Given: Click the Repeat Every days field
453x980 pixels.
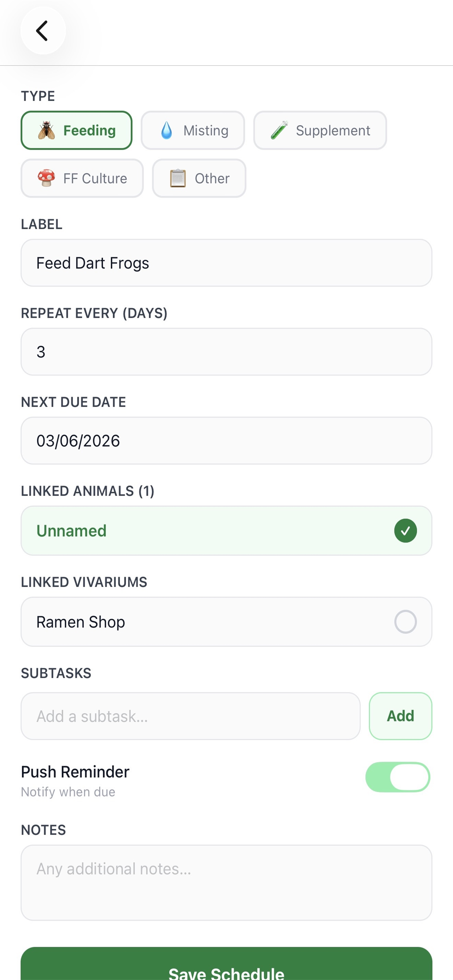Looking at the screenshot, I should click(x=226, y=352).
